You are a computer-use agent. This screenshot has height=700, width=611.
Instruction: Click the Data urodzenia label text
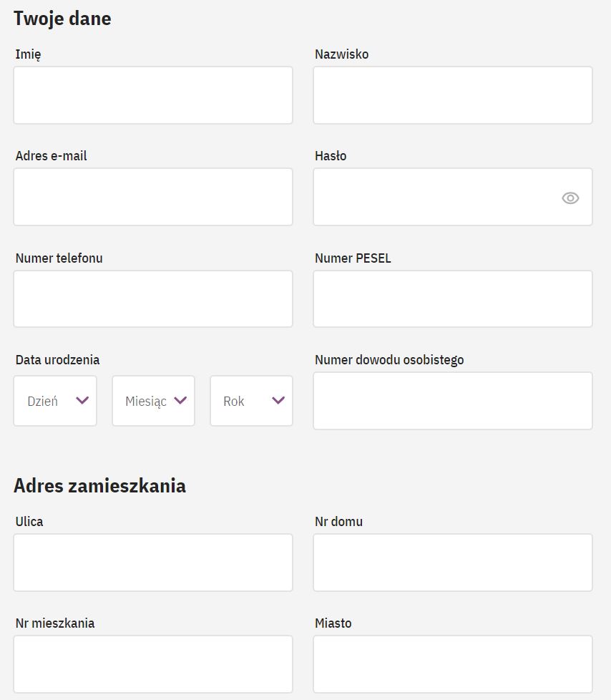[x=57, y=360]
